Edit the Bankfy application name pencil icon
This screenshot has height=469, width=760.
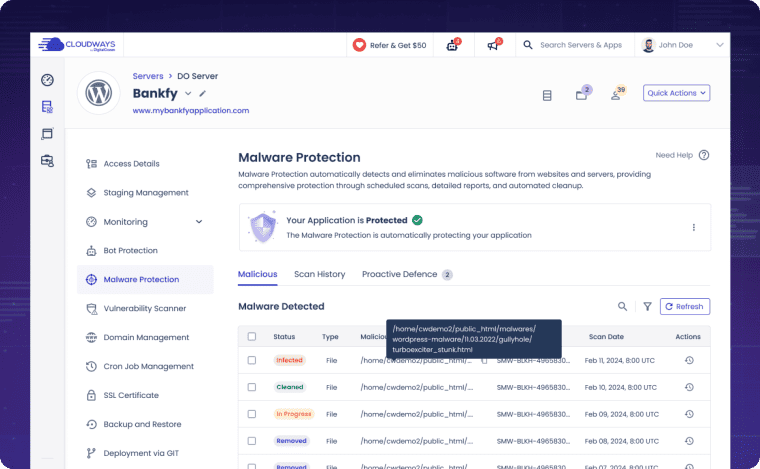pyautogui.click(x=203, y=94)
